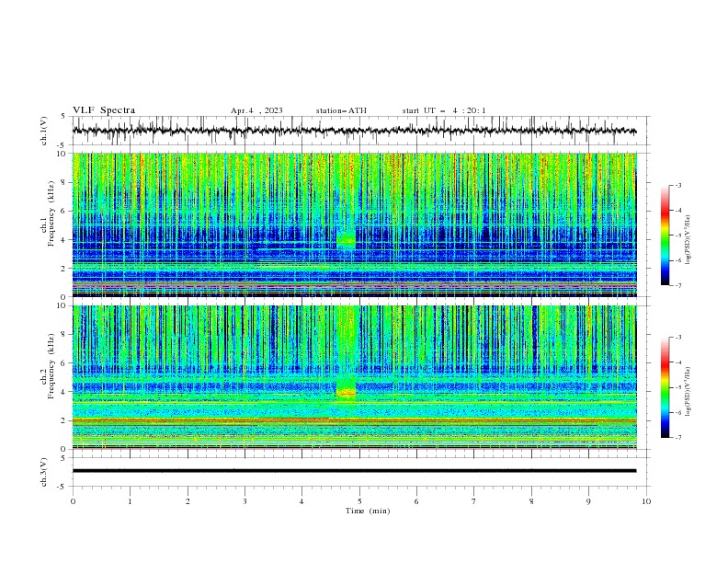Image resolution: width=728 pixels, height=563 pixels.
Task: Click time axis tick label "5"
Action: pyautogui.click(x=359, y=501)
